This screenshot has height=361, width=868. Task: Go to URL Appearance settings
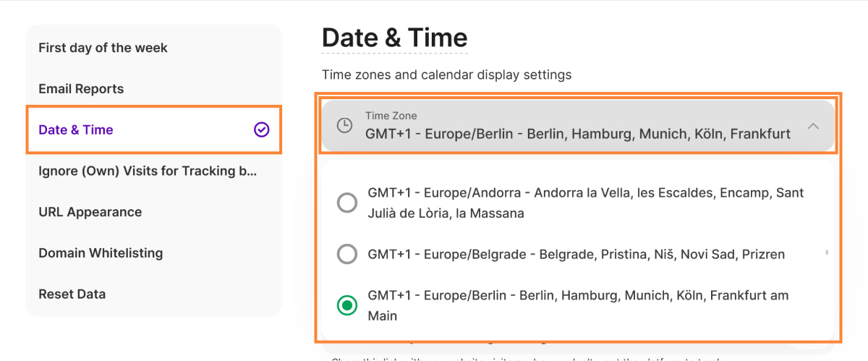click(x=90, y=212)
